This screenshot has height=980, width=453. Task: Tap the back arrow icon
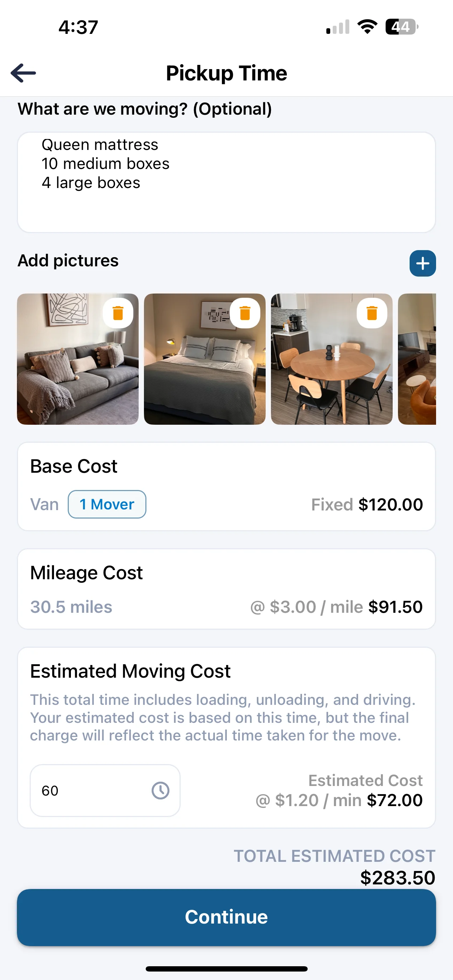tap(23, 73)
